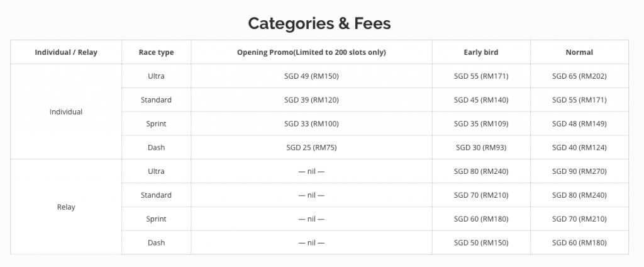Image resolution: width=644 pixels, height=267 pixels.
Task: Select the Opening Promo column header
Action: pos(311,52)
